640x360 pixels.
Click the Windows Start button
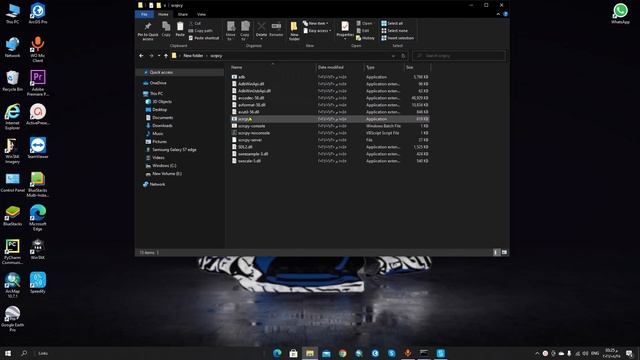click(7, 353)
